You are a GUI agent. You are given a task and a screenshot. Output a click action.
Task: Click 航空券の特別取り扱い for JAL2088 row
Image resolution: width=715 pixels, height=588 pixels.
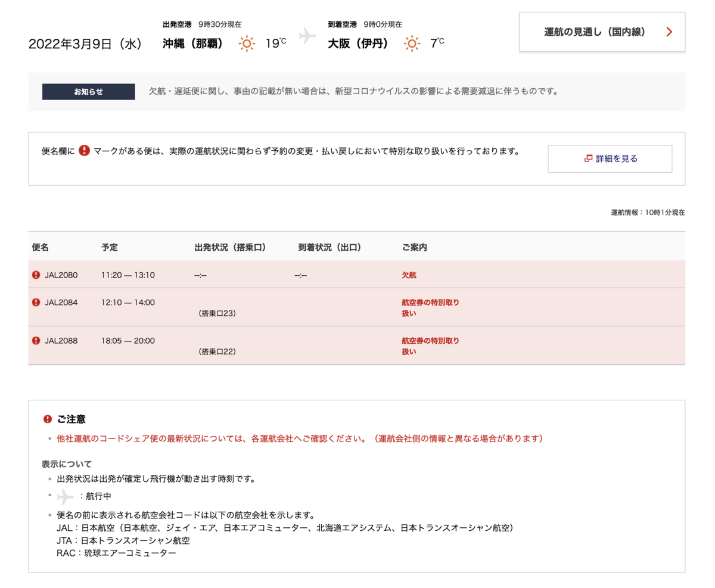430,346
